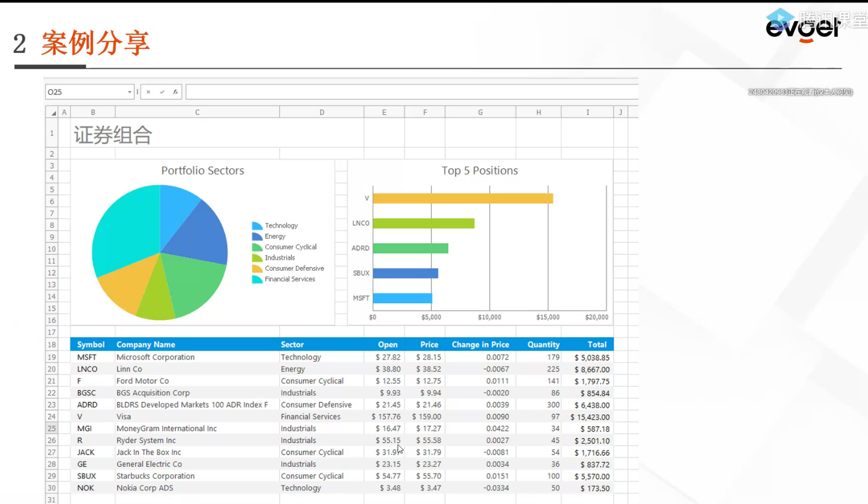868x504 pixels.
Task: Click the 证券组合 title cell
Action: [113, 134]
